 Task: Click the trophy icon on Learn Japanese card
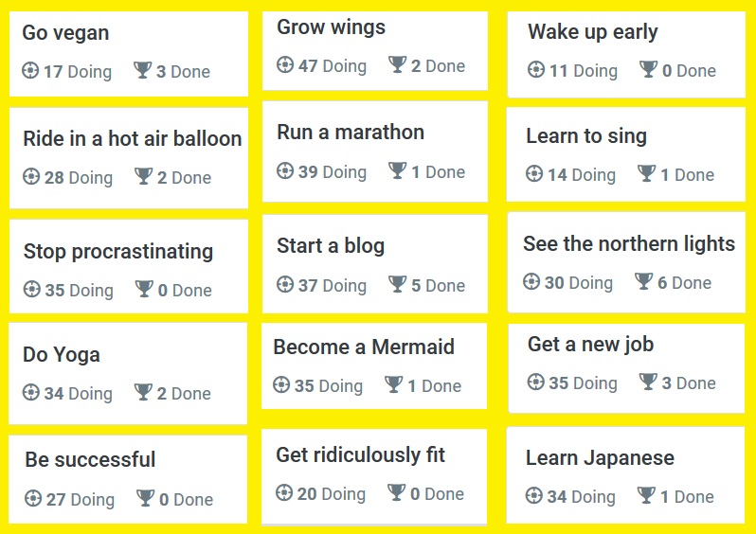point(646,495)
